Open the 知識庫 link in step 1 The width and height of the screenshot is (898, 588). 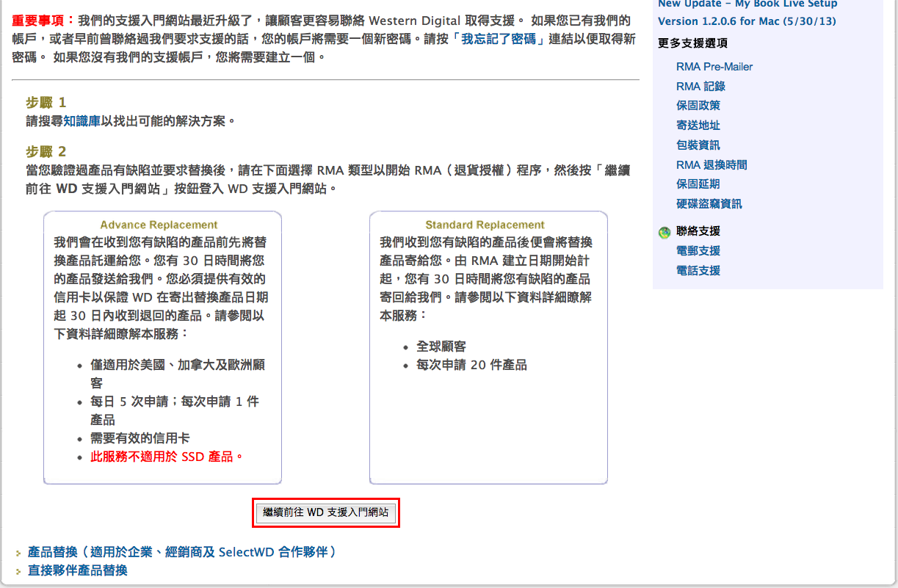(x=82, y=121)
